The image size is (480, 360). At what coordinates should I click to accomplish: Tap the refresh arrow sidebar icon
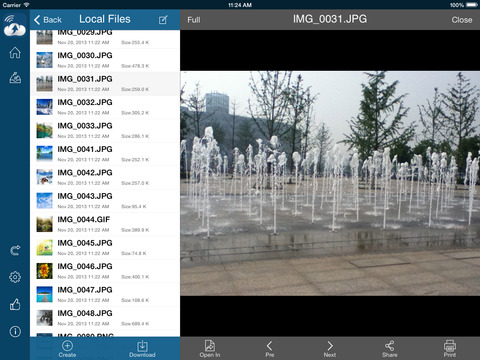15,250
